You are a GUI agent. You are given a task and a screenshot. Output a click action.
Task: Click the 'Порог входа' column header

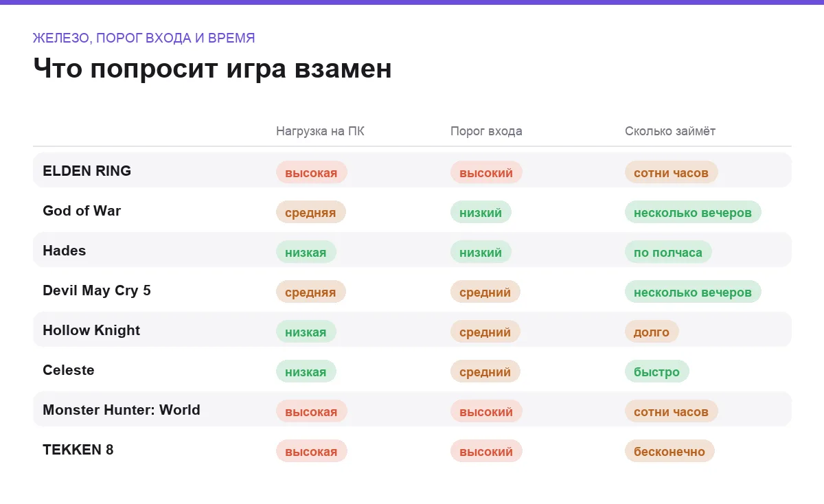(486, 131)
